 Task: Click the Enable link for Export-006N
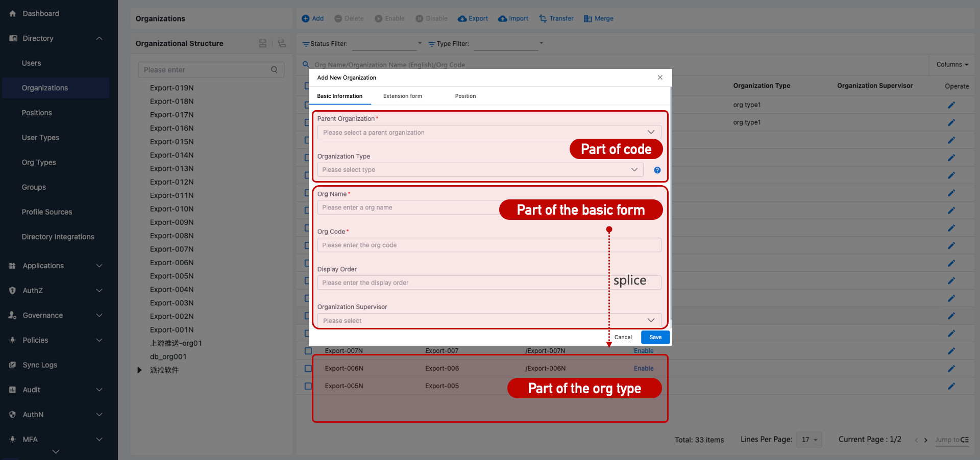pos(643,368)
